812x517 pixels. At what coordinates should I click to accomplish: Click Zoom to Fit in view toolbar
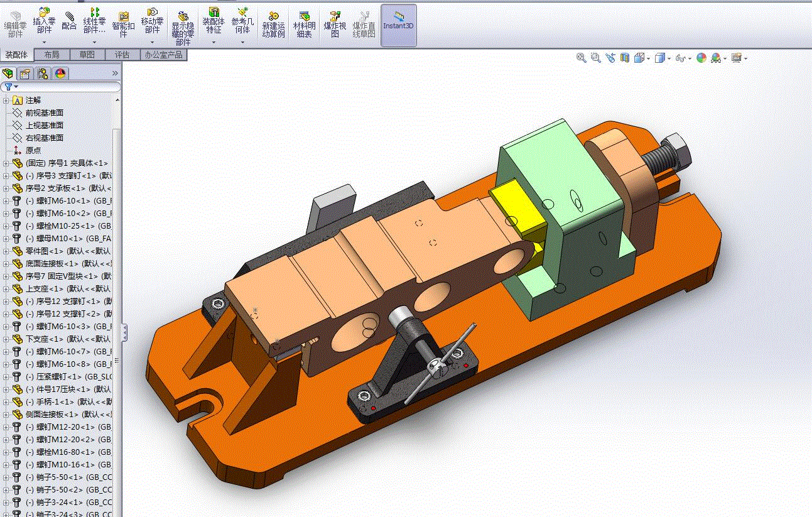pyautogui.click(x=582, y=58)
